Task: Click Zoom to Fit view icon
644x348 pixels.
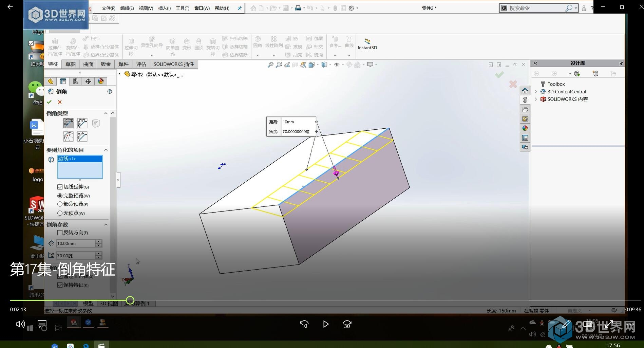Action: pos(270,65)
